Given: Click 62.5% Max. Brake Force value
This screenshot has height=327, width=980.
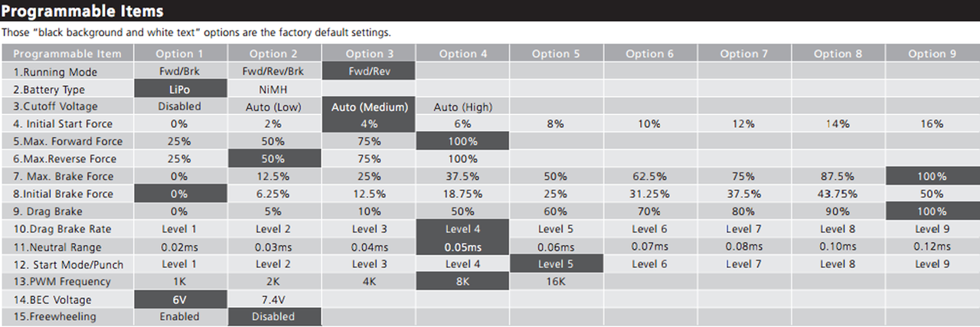Looking at the screenshot, I should (649, 176).
